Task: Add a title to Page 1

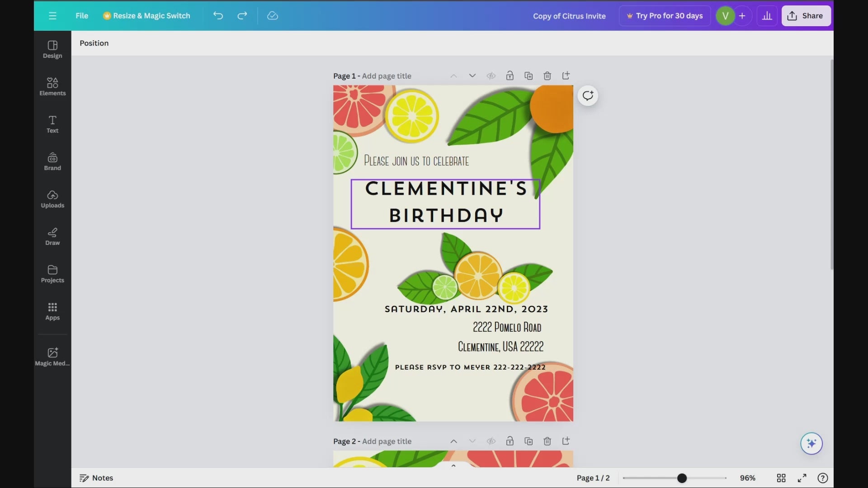Action: (387, 76)
